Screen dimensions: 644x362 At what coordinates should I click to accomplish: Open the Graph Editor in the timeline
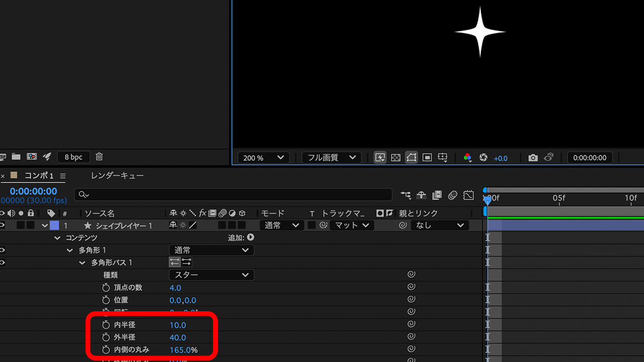click(x=469, y=195)
